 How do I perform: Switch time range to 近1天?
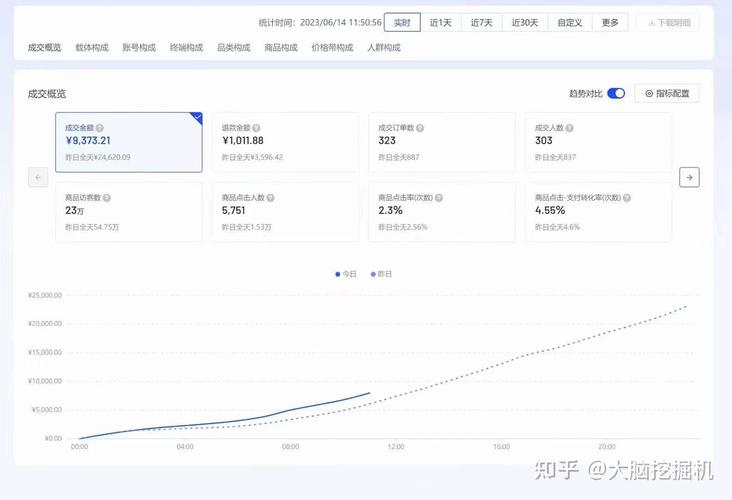pyautogui.click(x=441, y=22)
